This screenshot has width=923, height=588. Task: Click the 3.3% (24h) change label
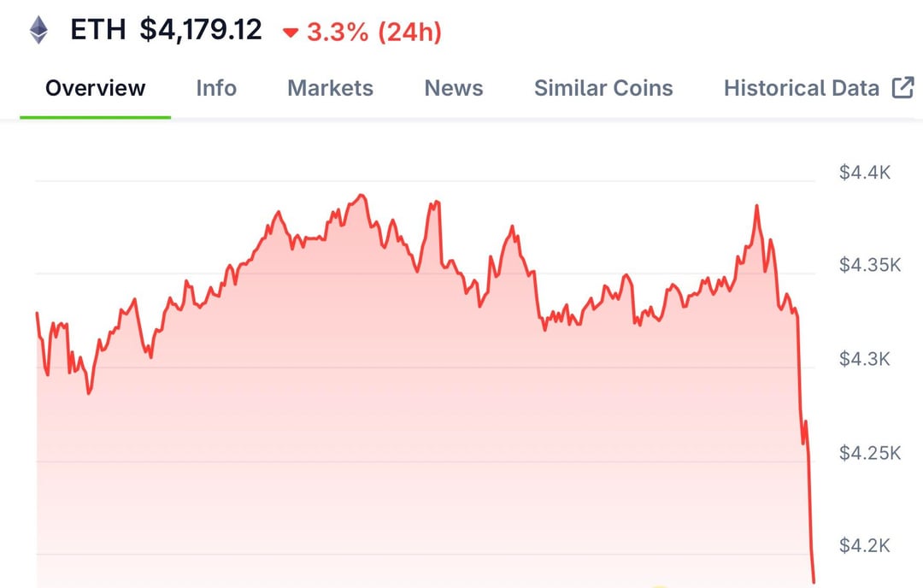coord(374,32)
